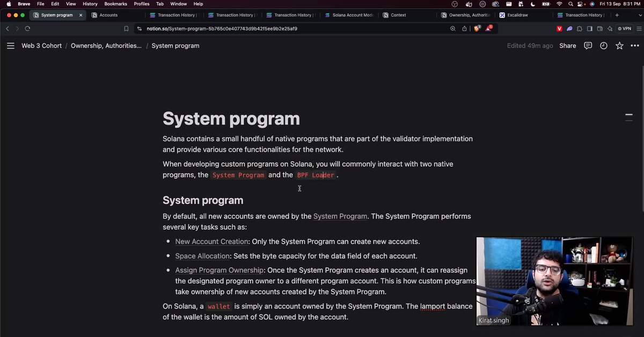Open the Leo AI assistant icon
This screenshot has width=644, height=337.
point(569,28)
